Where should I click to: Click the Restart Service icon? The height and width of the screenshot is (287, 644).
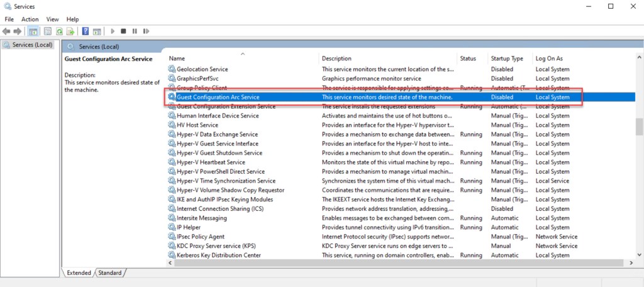tap(145, 31)
